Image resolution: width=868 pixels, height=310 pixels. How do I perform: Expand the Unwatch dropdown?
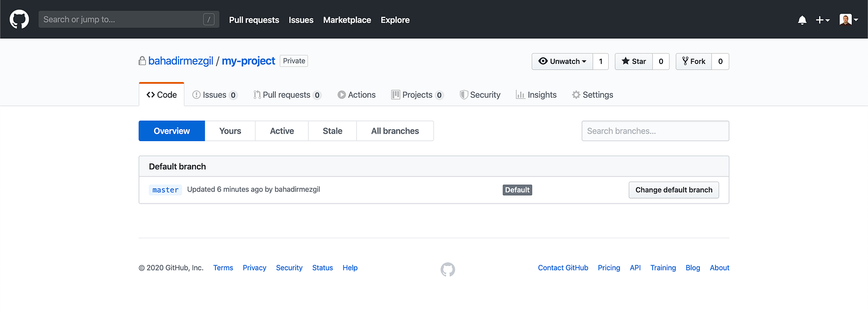click(562, 61)
